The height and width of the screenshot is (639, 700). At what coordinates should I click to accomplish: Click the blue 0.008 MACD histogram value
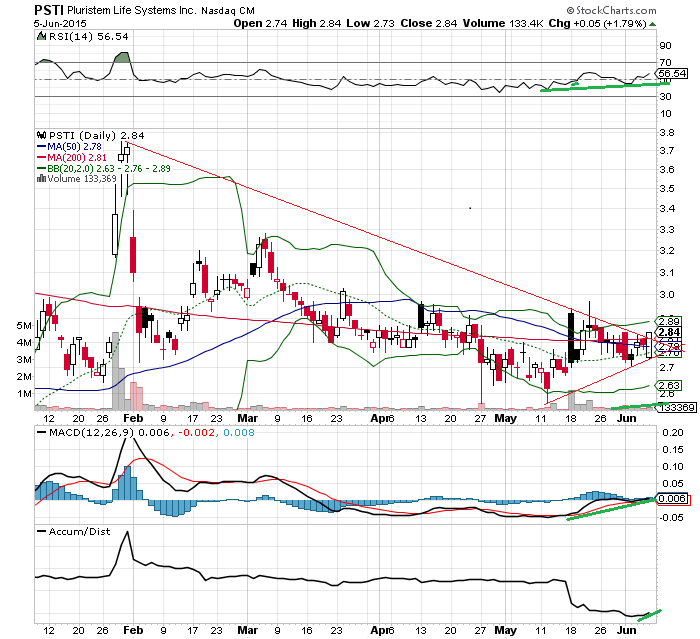click(239, 432)
